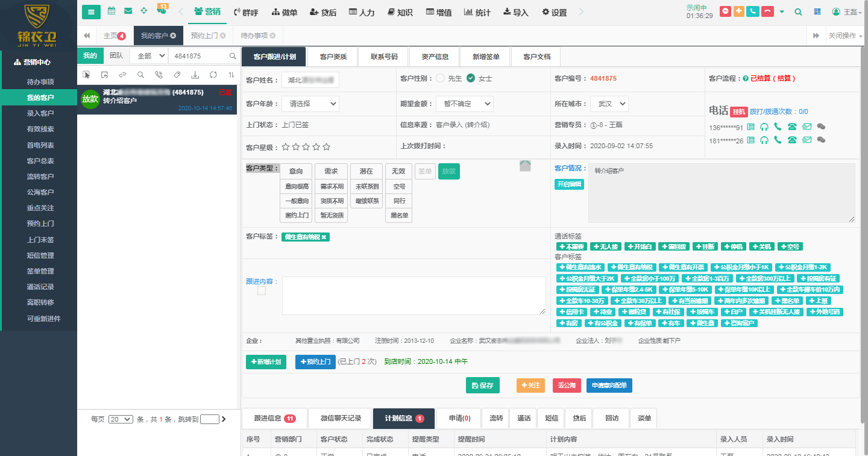Viewport: 868px width, 456px height.
Task: Click the blue 预约上门 button
Action: 315,362
